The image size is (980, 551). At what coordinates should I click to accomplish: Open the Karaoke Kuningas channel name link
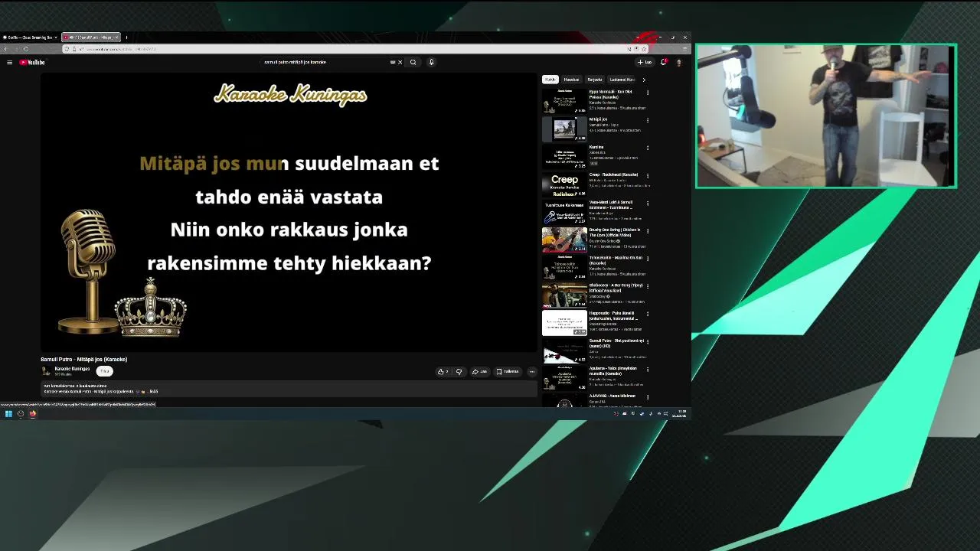click(x=72, y=369)
